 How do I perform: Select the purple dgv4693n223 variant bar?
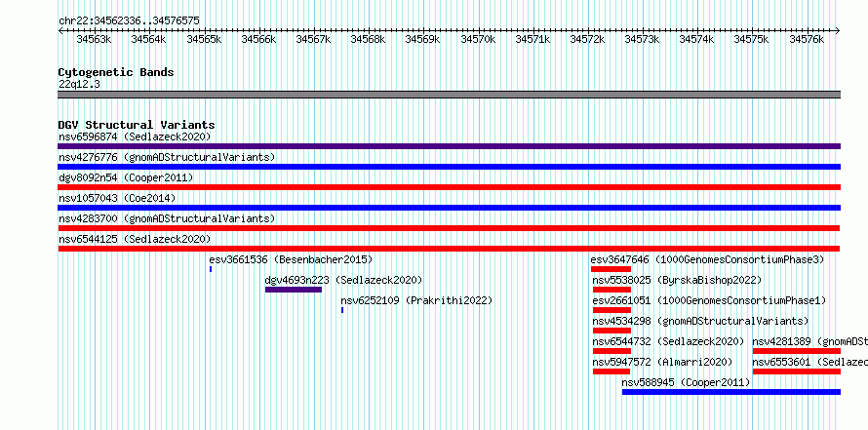coord(294,290)
